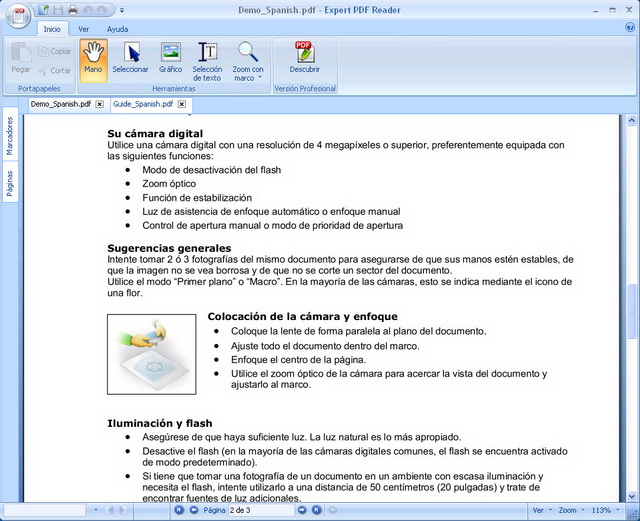Expand the Zoom con marco dropdown arrow

pyautogui.click(x=260, y=78)
